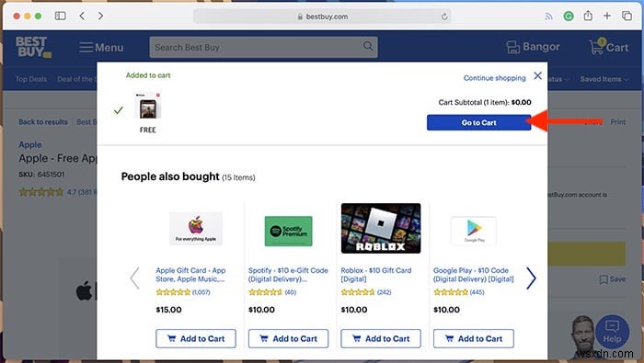Image resolution: width=644 pixels, height=363 pixels.
Task: Add Google Play Code to cart
Action: click(x=474, y=339)
